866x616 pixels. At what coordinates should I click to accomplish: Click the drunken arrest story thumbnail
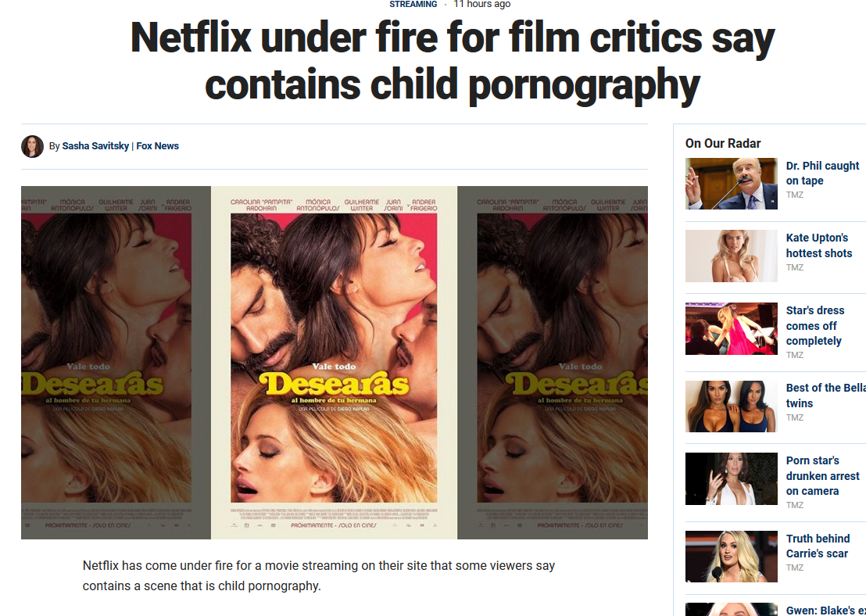732,479
